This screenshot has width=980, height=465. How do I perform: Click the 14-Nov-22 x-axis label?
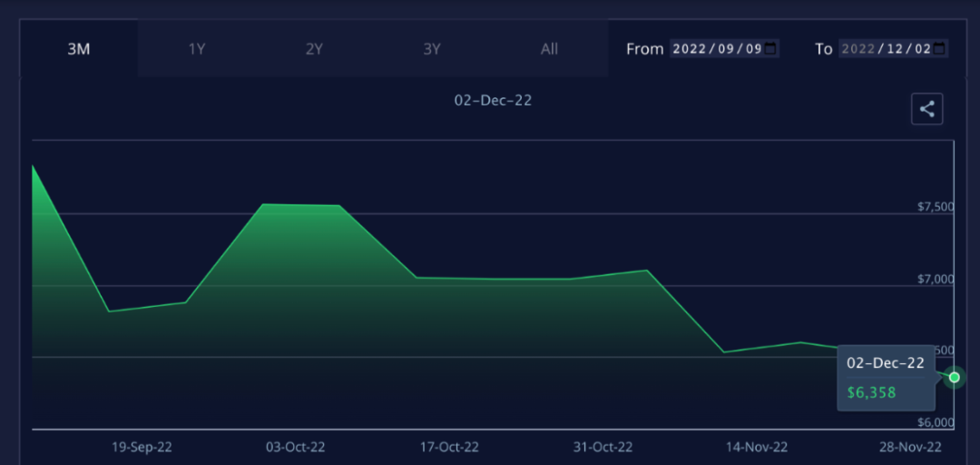tap(757, 447)
